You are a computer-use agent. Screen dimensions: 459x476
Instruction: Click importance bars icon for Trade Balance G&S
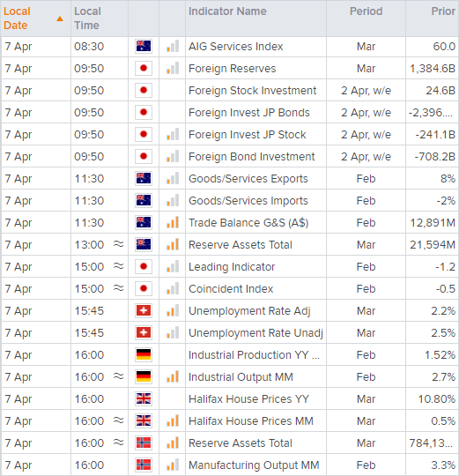click(x=173, y=222)
